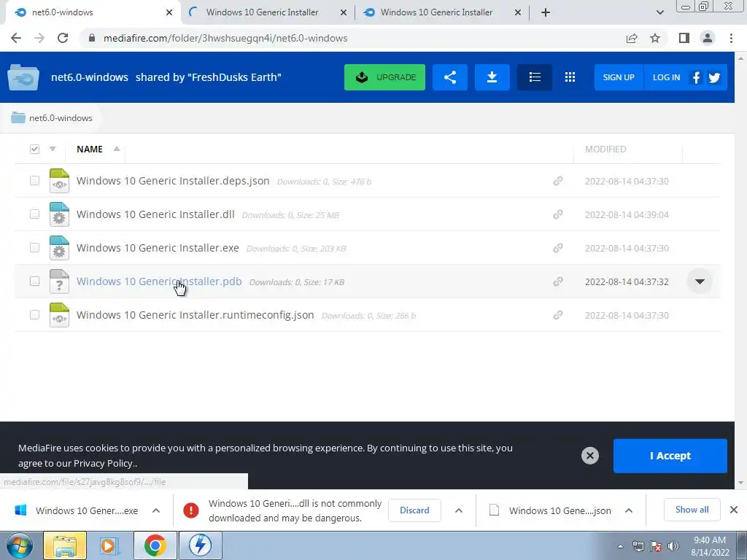Click the download folder icon button
747x560 pixels.
coord(492,77)
